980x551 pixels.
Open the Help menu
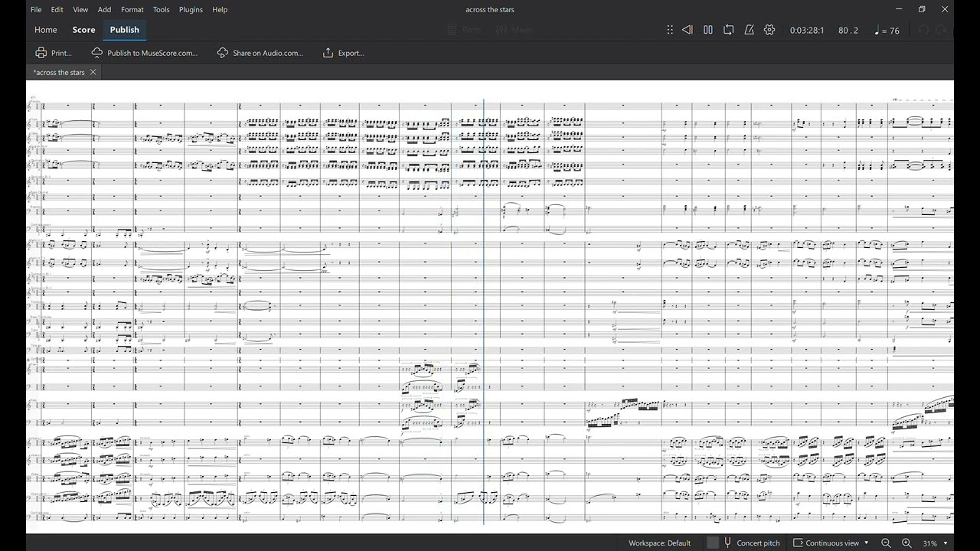click(x=220, y=9)
